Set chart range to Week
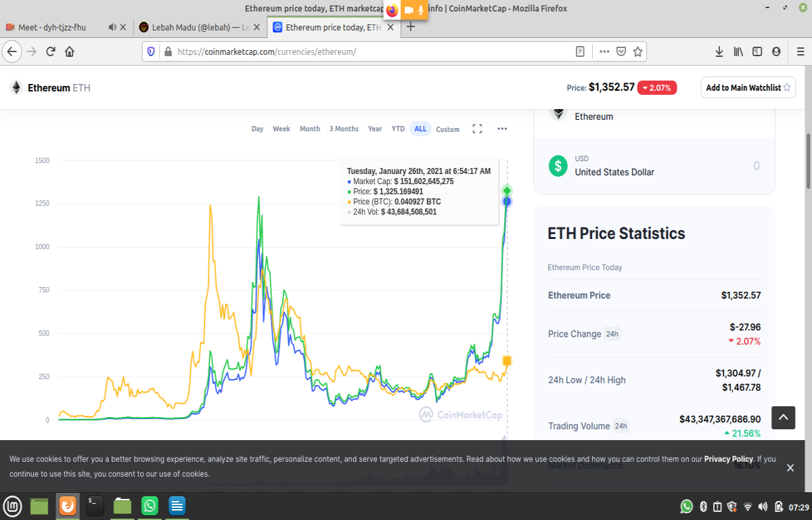812x520 pixels. pyautogui.click(x=281, y=129)
